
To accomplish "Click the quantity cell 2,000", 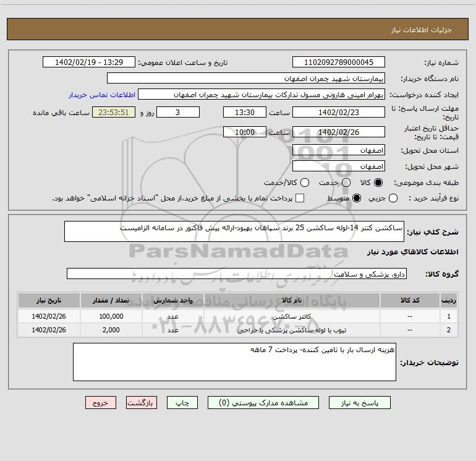I will (111, 330).
